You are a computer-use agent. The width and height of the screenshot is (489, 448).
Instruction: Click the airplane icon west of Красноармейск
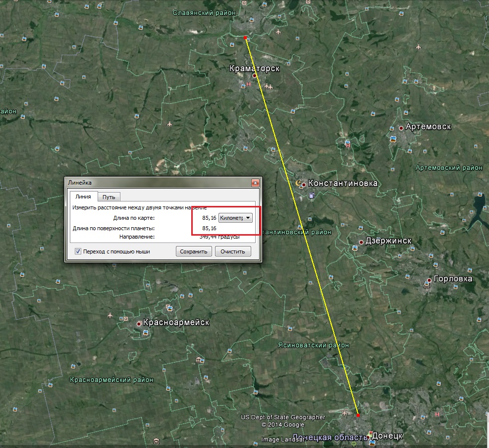(x=110, y=315)
